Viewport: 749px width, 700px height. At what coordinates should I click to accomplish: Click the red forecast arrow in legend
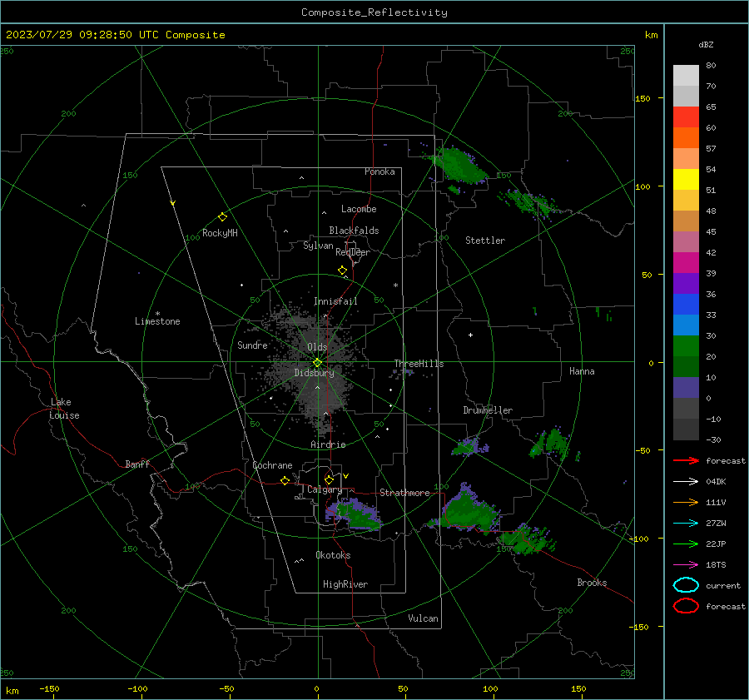[x=686, y=460]
